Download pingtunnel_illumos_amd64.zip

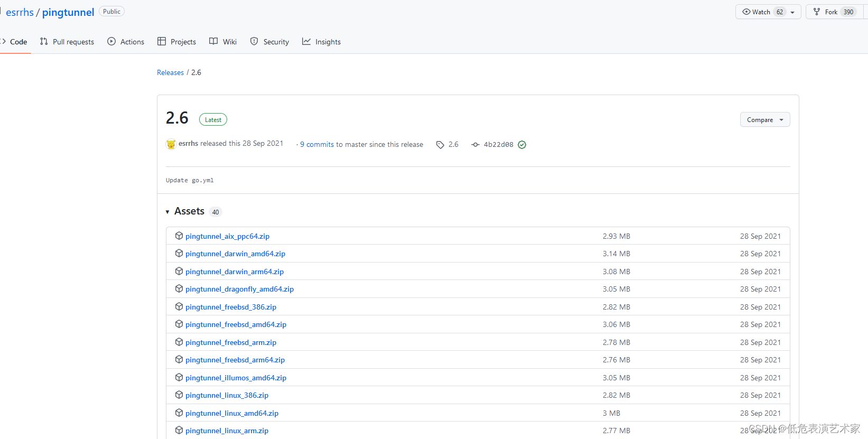point(236,378)
